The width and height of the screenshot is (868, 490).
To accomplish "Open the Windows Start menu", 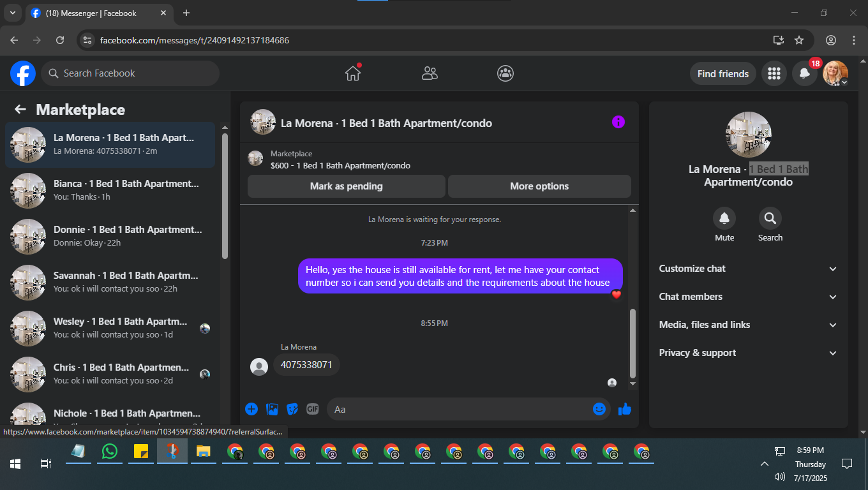I will (15, 464).
